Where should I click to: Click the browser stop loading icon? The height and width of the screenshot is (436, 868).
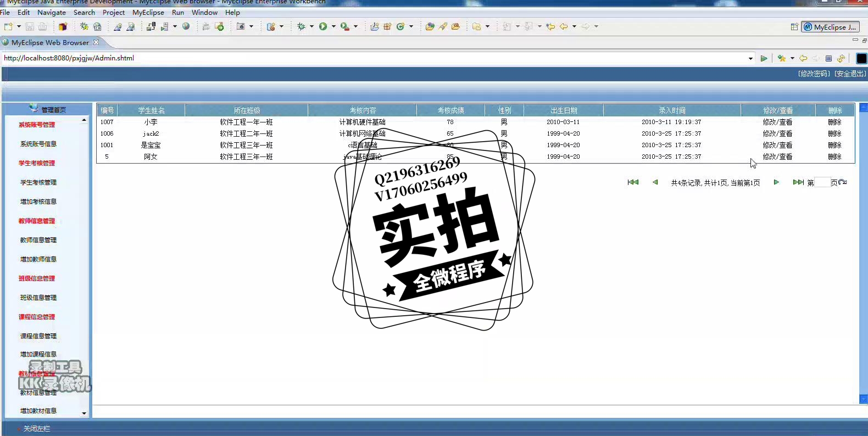coord(828,58)
